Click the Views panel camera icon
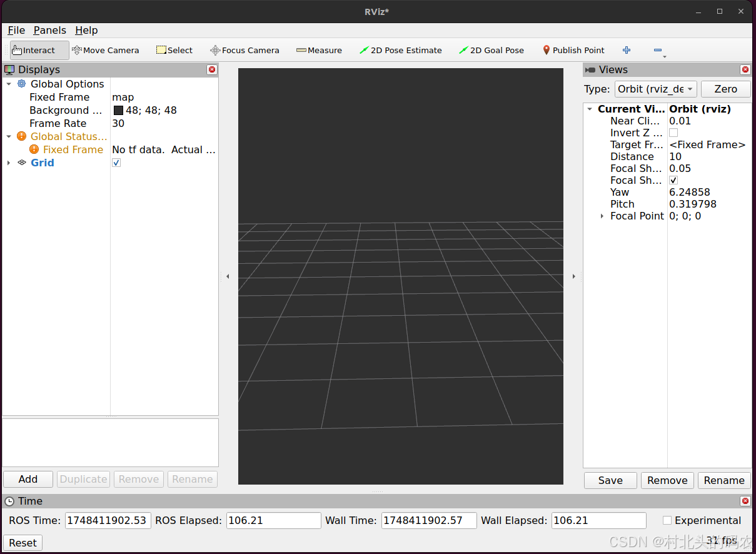The width and height of the screenshot is (756, 554). (590, 69)
